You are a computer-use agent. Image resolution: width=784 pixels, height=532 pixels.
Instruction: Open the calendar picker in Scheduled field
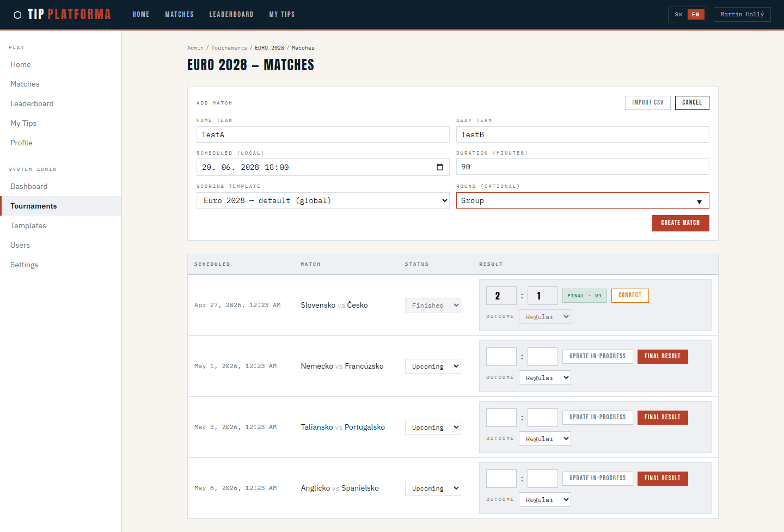click(440, 167)
